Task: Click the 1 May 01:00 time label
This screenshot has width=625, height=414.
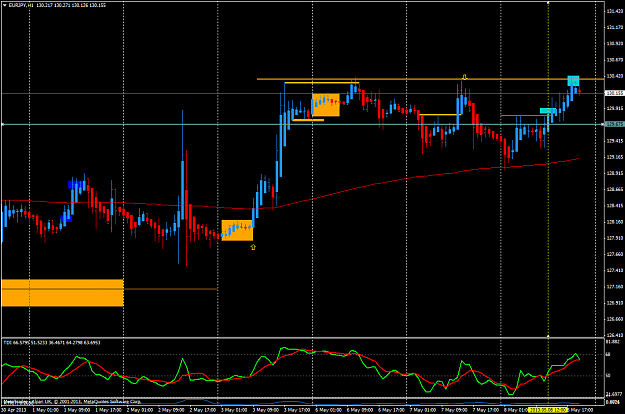Action: [45, 410]
